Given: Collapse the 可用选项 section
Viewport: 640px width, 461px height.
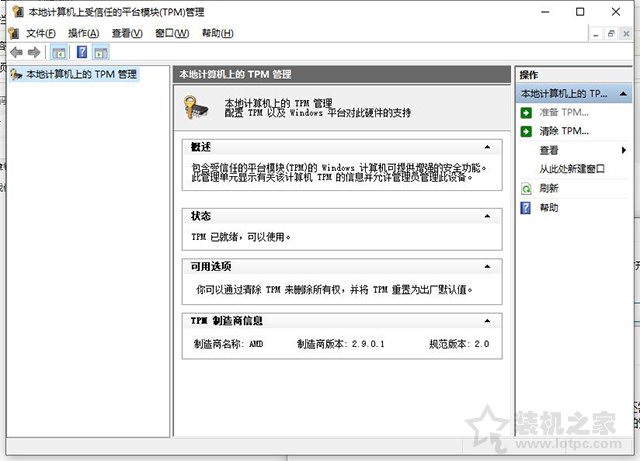Looking at the screenshot, I should pyautogui.click(x=487, y=267).
